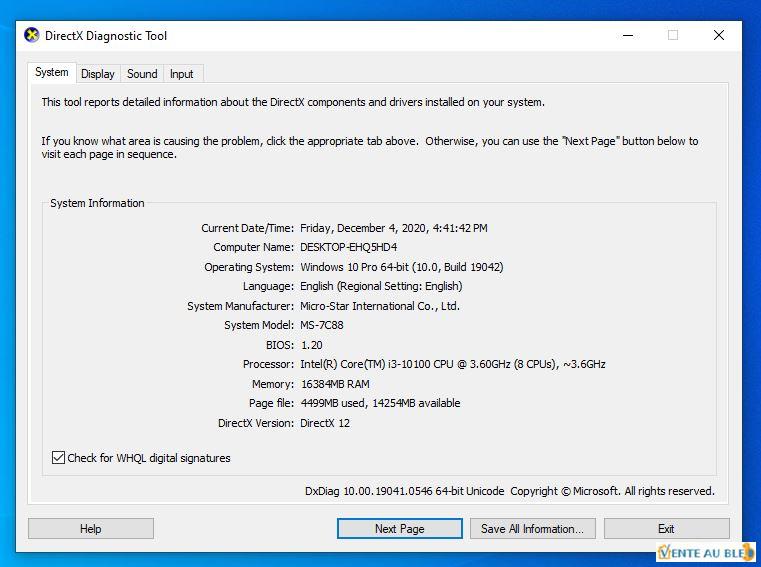
Task: Click BIOS value 1.20
Action: 312,345
